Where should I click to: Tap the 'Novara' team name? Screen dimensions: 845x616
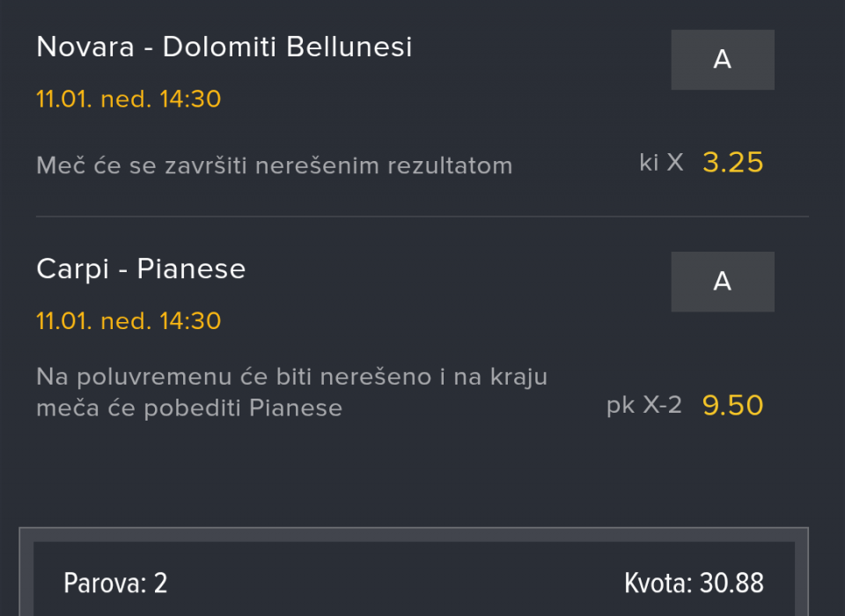(x=85, y=48)
